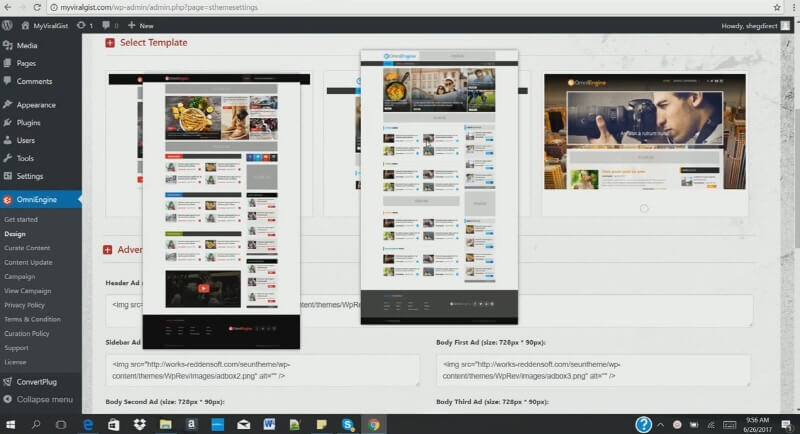800x434 pixels.
Task: Bookmark this page with the star icon
Action: [x=777, y=7]
